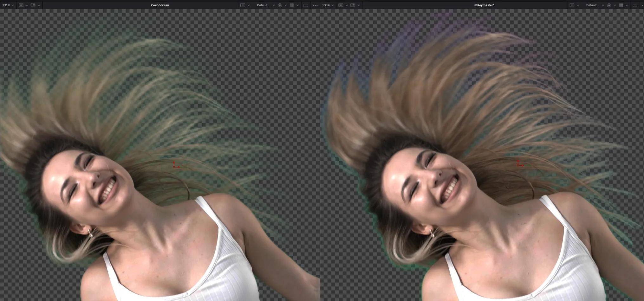
Task: Toggle region of interest in IBKeymaster1 viewer
Action: click(572, 5)
